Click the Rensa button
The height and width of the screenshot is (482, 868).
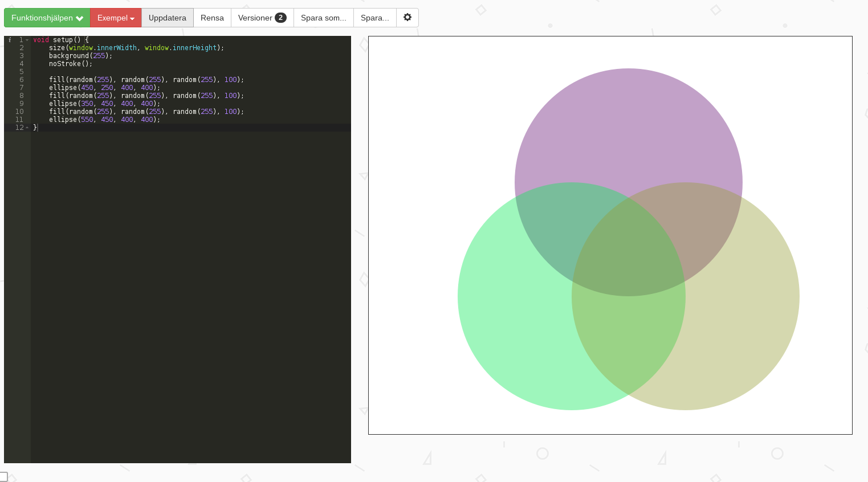point(212,18)
